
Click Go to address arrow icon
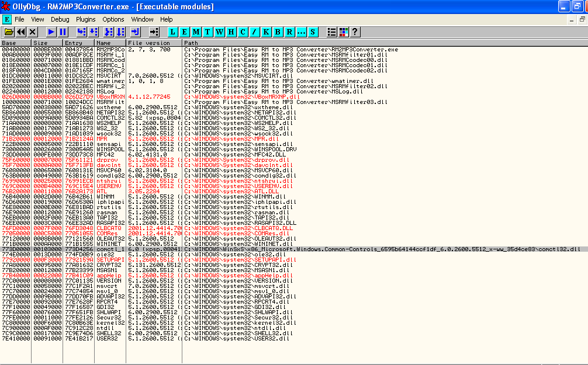(x=154, y=32)
